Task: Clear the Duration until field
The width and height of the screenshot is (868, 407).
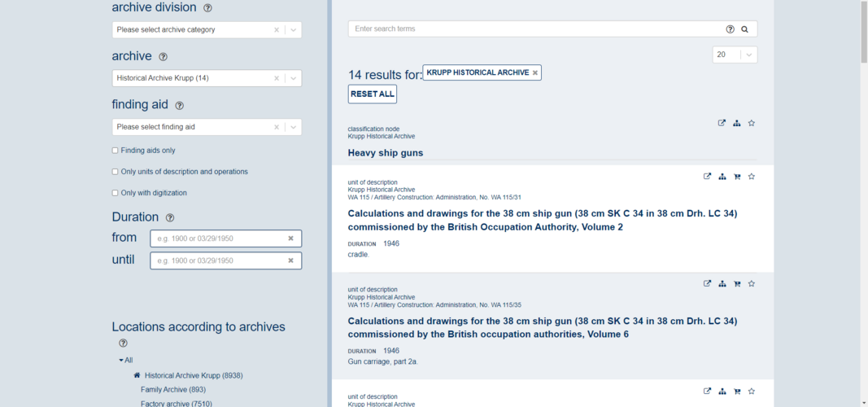Action: coord(290,260)
